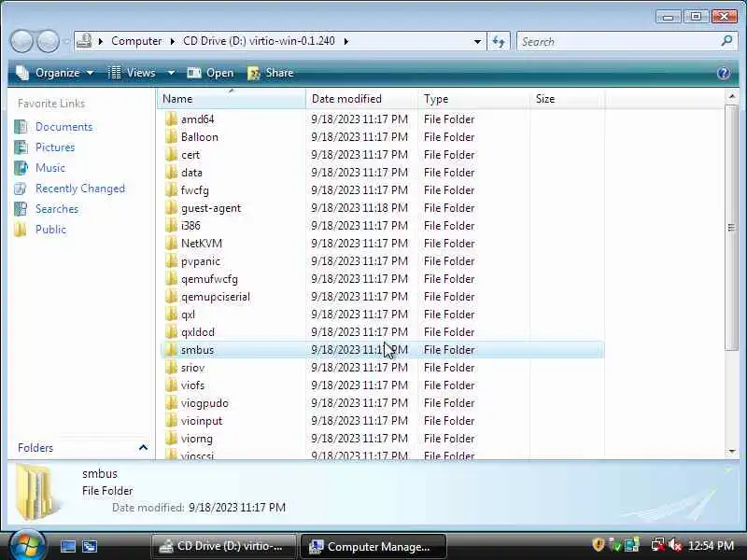Click the Windows Start orb
This screenshot has width=747, height=560.
(x=27, y=546)
